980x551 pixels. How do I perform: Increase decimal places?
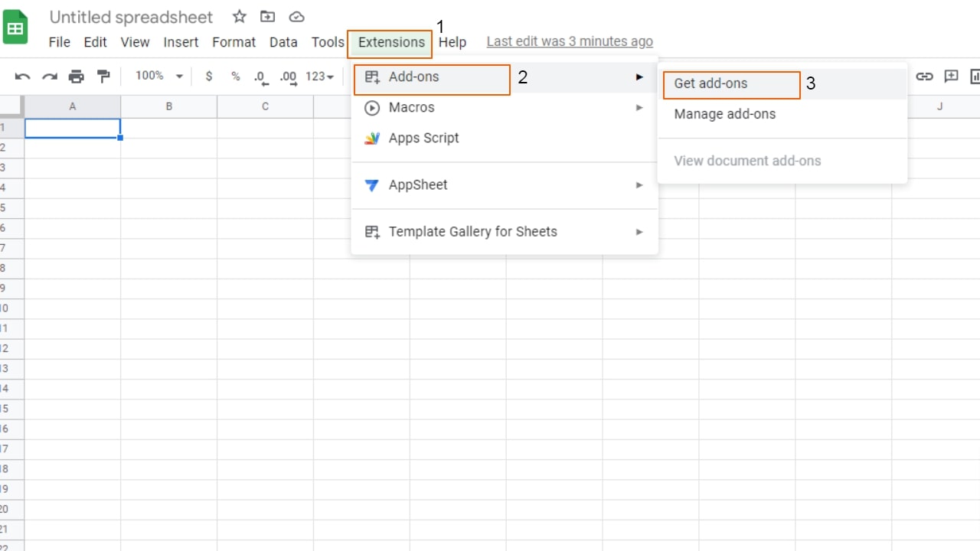tap(289, 77)
